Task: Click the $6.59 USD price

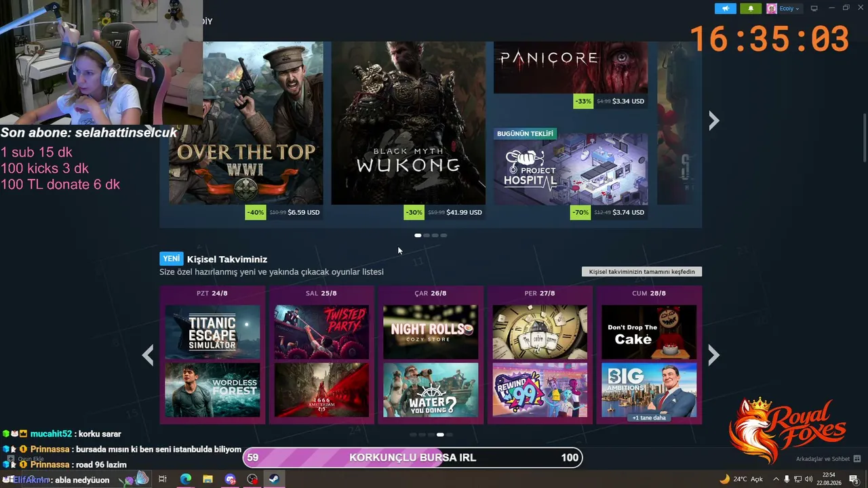Action: point(303,212)
